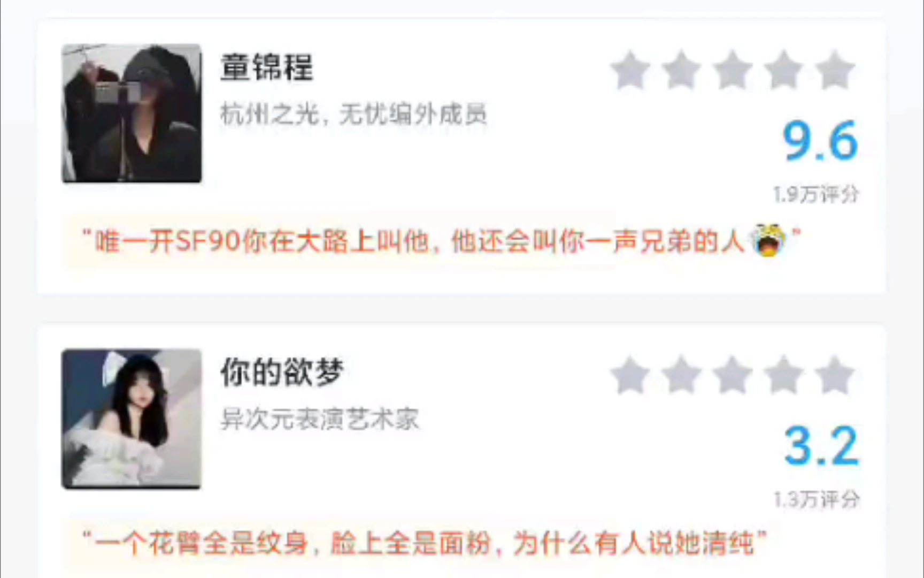Click the 3.2 score value

(x=821, y=445)
